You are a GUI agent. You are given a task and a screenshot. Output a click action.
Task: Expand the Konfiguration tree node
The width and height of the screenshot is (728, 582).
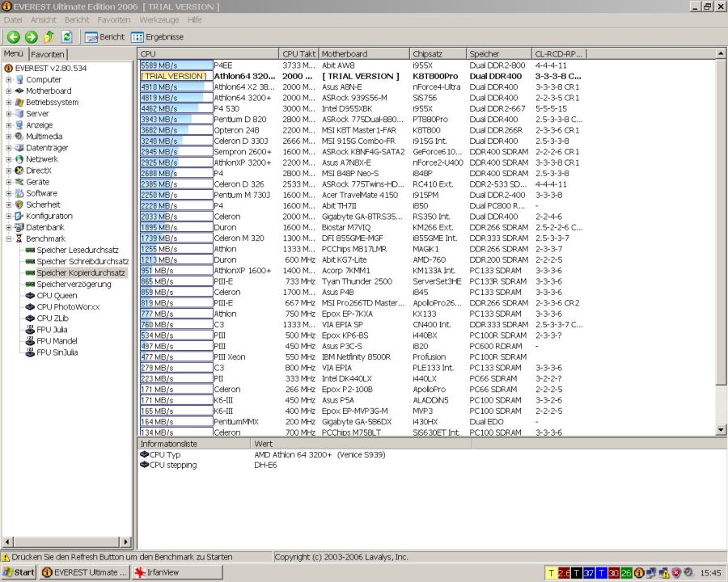[8, 216]
